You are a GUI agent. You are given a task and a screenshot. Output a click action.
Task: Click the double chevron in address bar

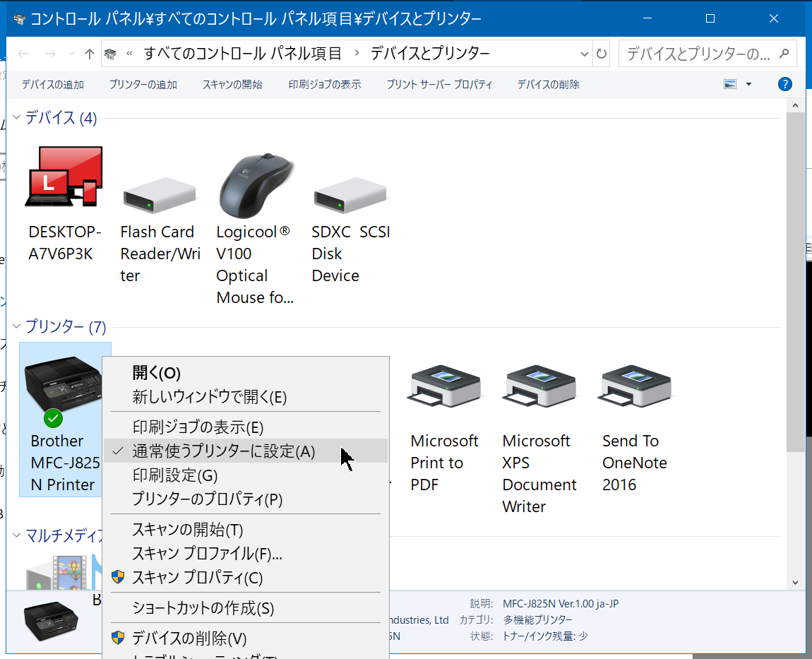pos(129,53)
